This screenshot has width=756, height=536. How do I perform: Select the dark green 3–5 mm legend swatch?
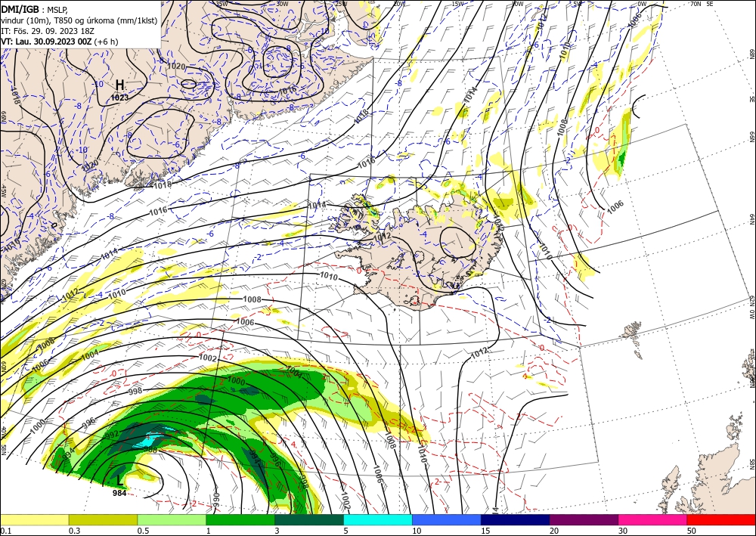(x=309, y=519)
